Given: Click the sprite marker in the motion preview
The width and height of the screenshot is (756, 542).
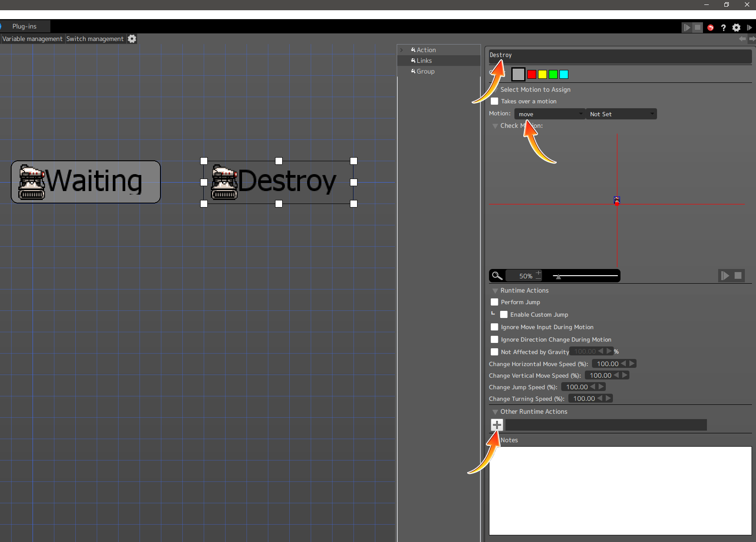Looking at the screenshot, I should [x=617, y=200].
